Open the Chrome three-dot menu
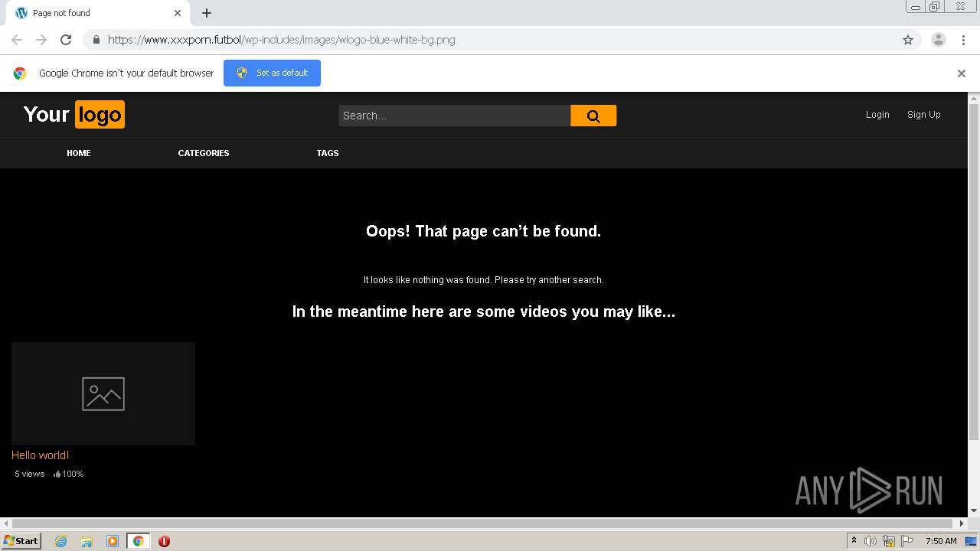 click(963, 40)
